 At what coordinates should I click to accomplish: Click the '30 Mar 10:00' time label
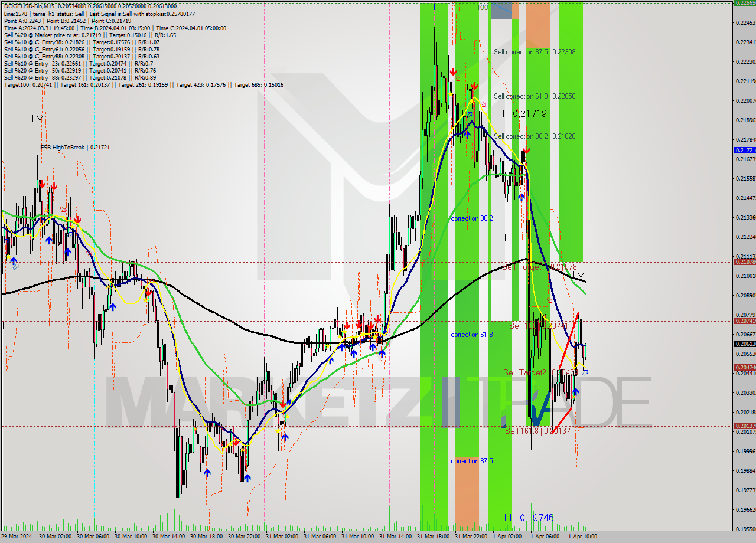pyautogui.click(x=131, y=537)
